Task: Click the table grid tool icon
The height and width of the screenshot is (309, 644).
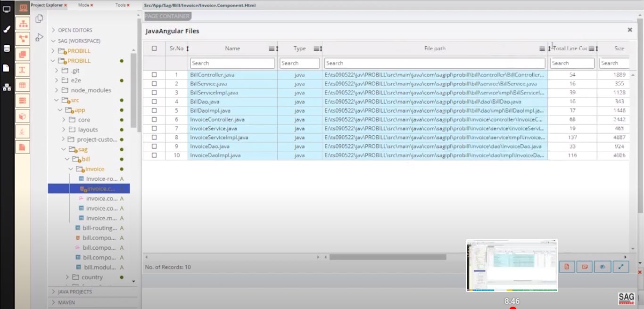Action: coord(22,85)
